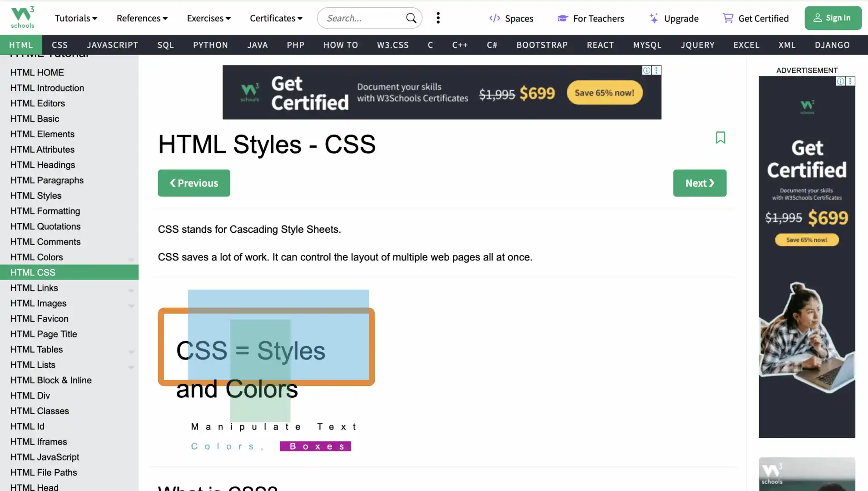
Task: Select HTML CSS in sidebar
Action: pos(69,273)
